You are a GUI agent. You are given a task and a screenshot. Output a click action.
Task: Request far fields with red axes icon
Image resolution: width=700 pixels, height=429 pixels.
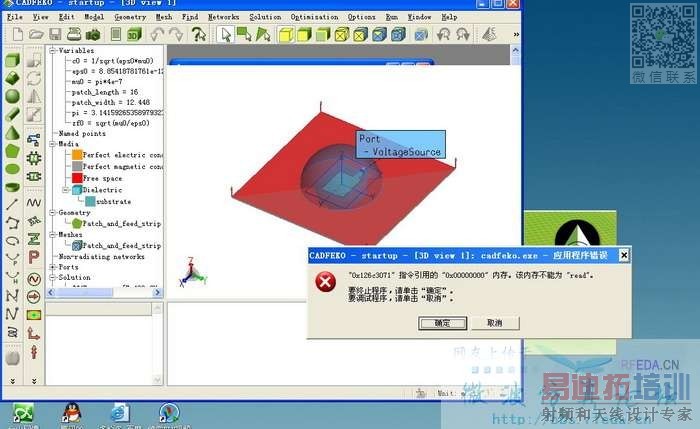point(34,333)
